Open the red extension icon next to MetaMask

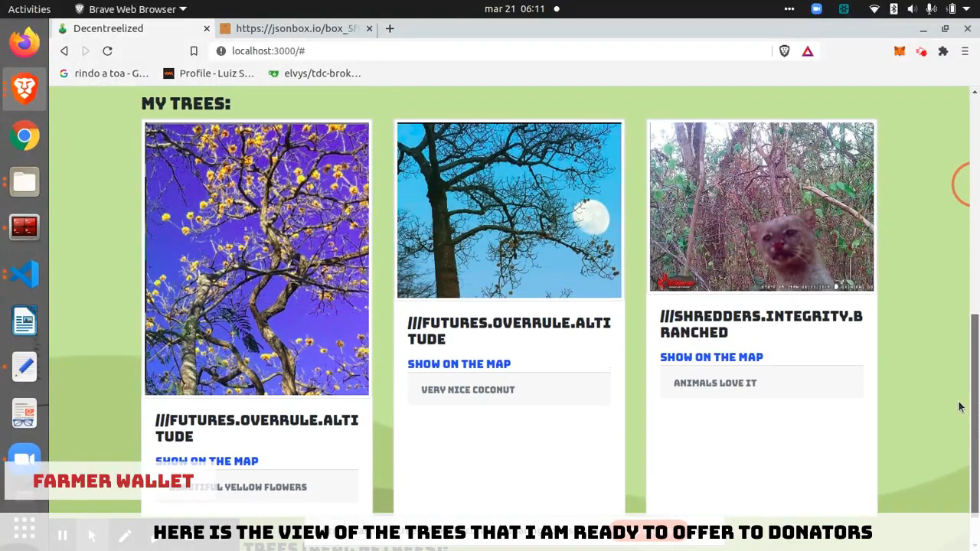921,51
